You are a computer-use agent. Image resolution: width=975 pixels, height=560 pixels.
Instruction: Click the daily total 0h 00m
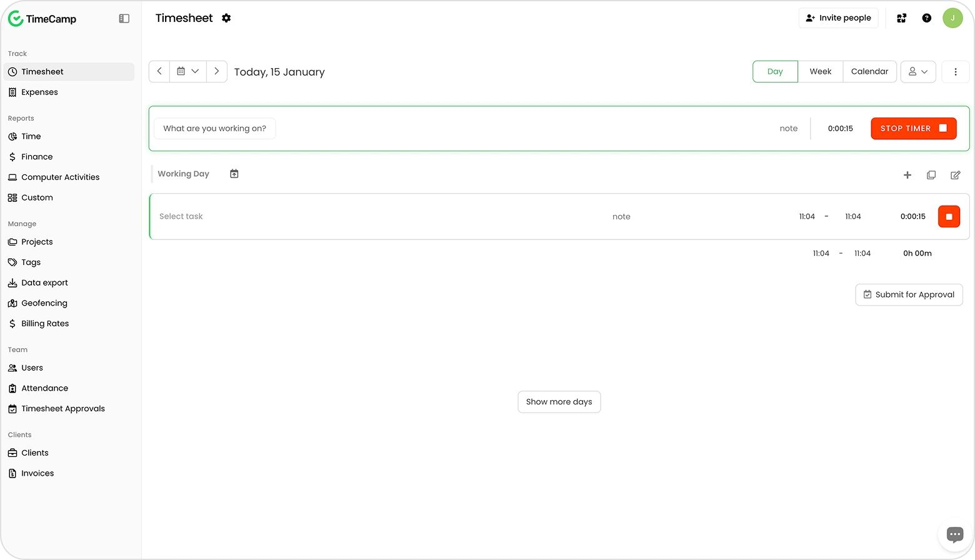(x=917, y=253)
